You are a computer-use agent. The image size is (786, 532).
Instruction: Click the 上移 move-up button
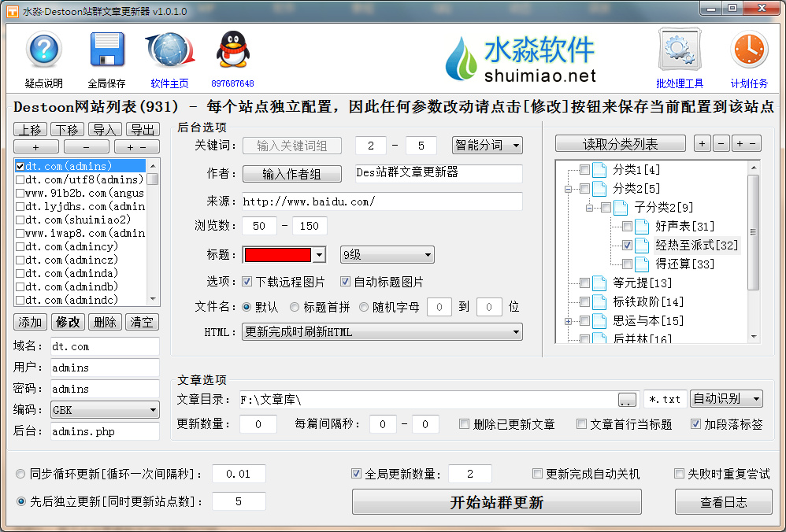click(30, 130)
